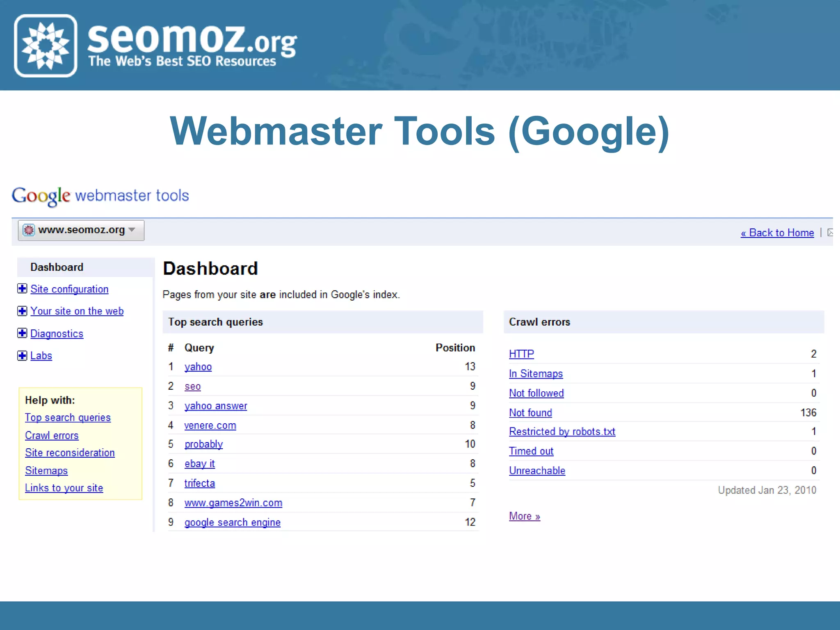Open the www.games2win.com query link
Screen dimensions: 840x630
tap(233, 503)
